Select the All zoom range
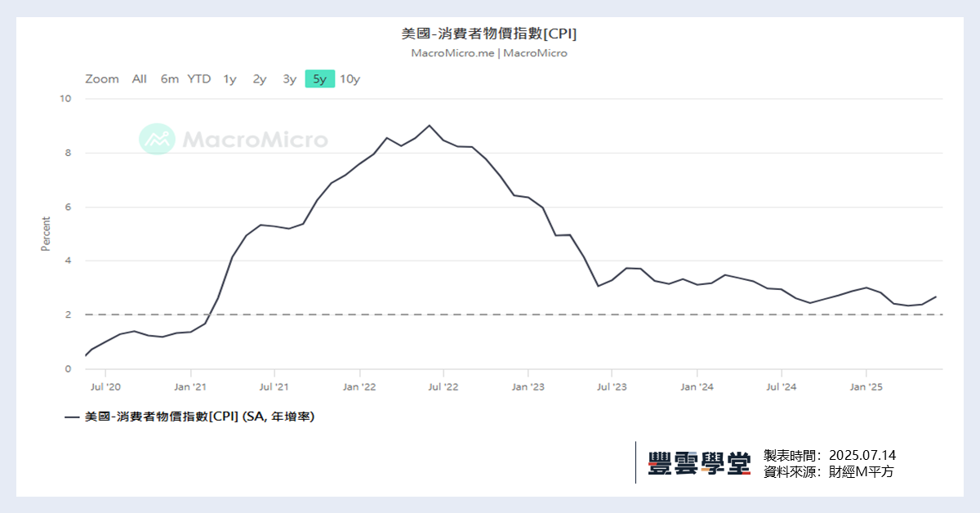This screenshot has width=980, height=513. click(140, 79)
